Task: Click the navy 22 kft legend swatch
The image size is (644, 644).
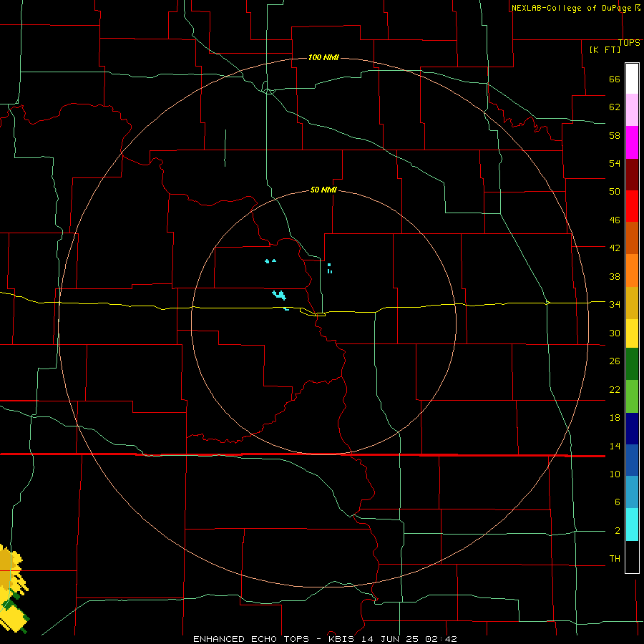Action: [632, 429]
